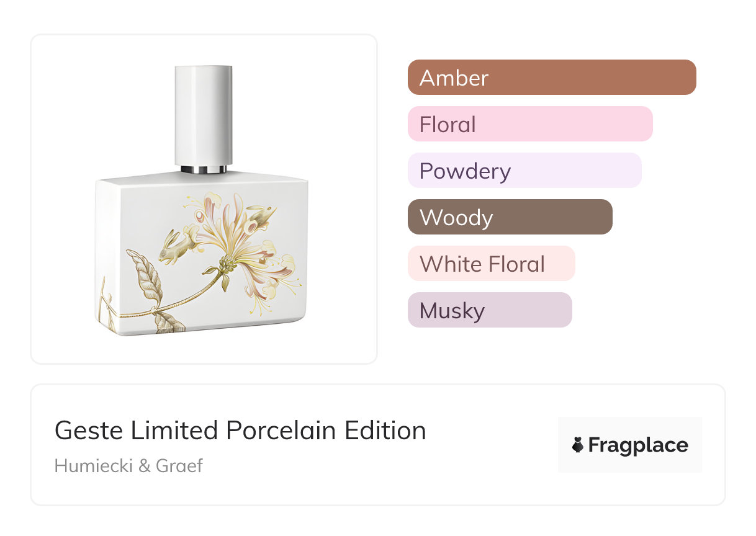Image resolution: width=756 pixels, height=536 pixels.
Task: Click the Fragplace logo icon
Action: (577, 445)
